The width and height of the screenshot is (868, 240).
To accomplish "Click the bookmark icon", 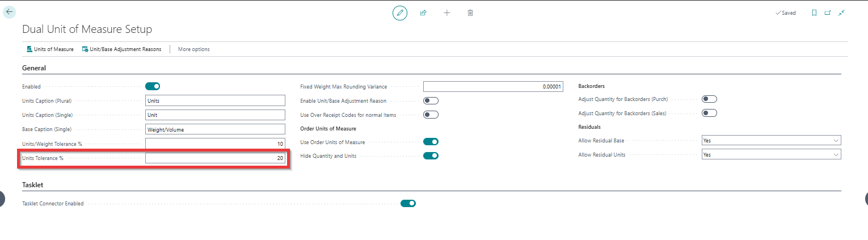I will pyautogui.click(x=814, y=12).
